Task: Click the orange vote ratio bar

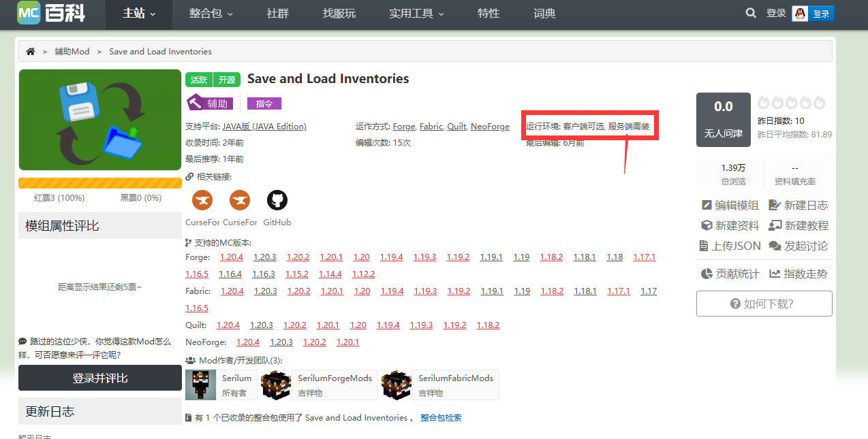Action: [x=100, y=183]
